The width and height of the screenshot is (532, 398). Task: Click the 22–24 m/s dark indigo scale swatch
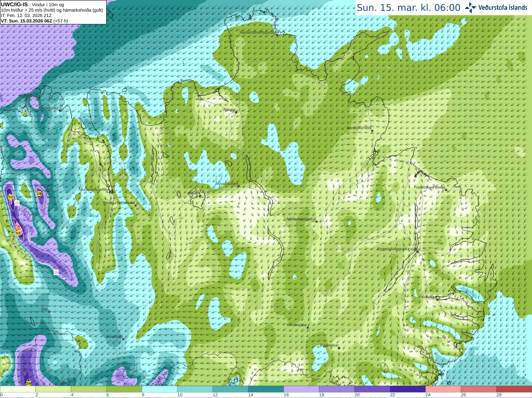click(x=408, y=389)
